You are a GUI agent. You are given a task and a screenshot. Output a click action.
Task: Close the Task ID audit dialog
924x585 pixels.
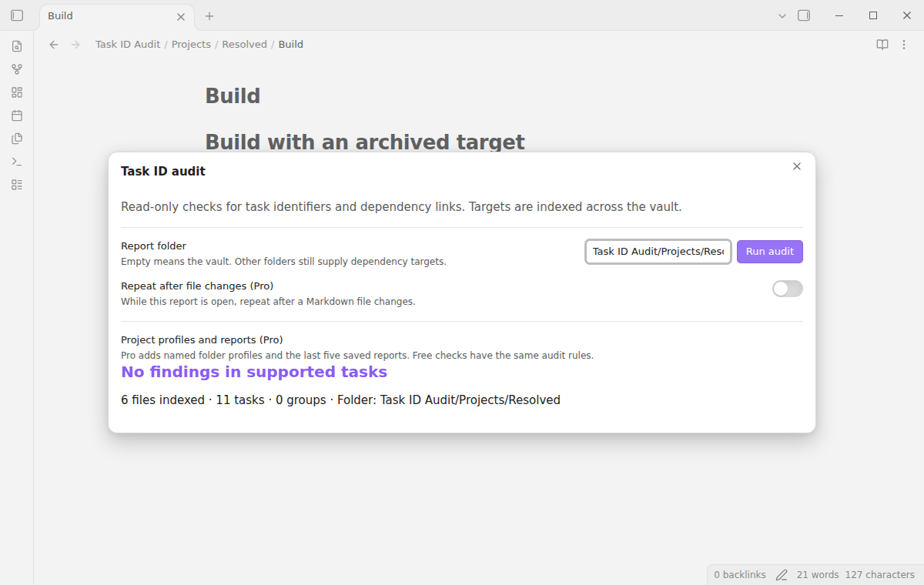(x=797, y=166)
